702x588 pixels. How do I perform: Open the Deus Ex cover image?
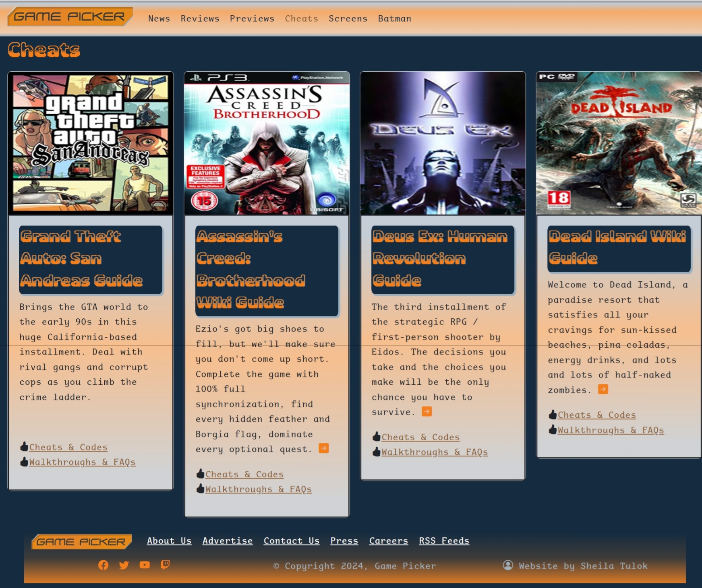point(443,143)
